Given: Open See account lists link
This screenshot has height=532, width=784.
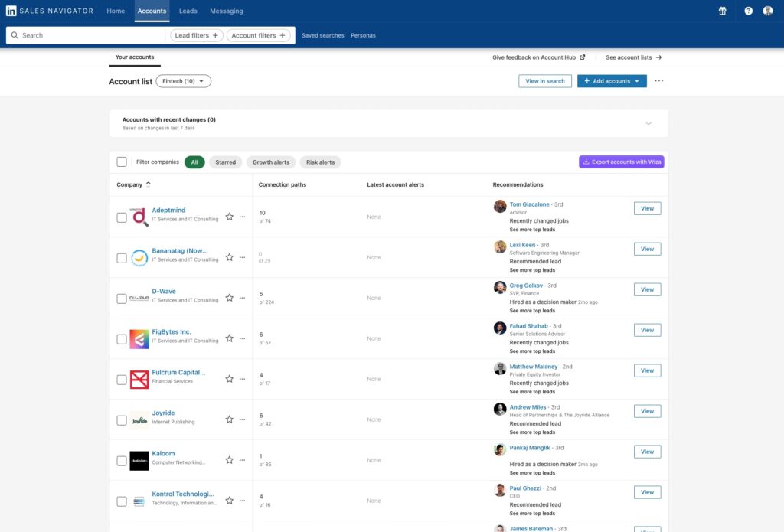Looking at the screenshot, I should click(x=633, y=57).
